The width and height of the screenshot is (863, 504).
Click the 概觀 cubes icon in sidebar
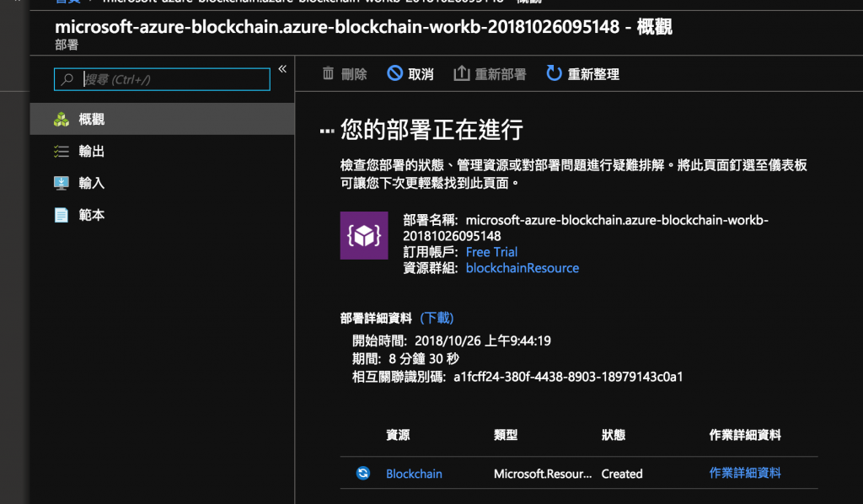point(61,120)
